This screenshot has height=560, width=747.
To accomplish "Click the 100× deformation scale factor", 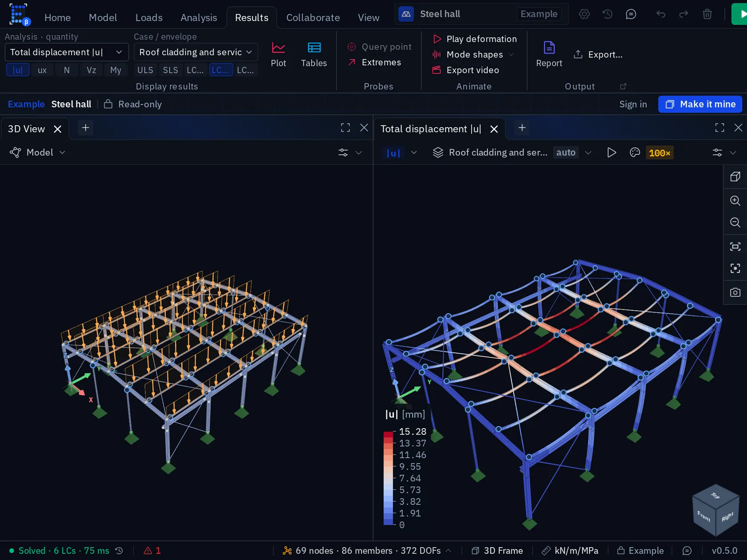I will click(659, 152).
